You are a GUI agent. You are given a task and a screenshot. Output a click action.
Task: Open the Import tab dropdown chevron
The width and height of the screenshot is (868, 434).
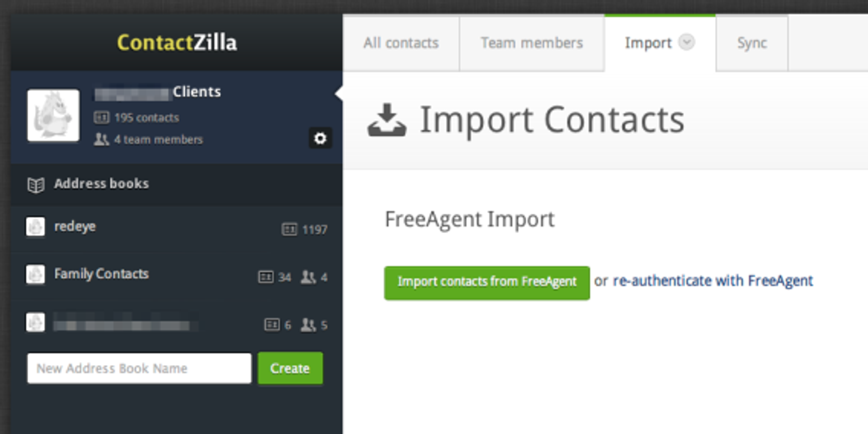click(x=687, y=43)
